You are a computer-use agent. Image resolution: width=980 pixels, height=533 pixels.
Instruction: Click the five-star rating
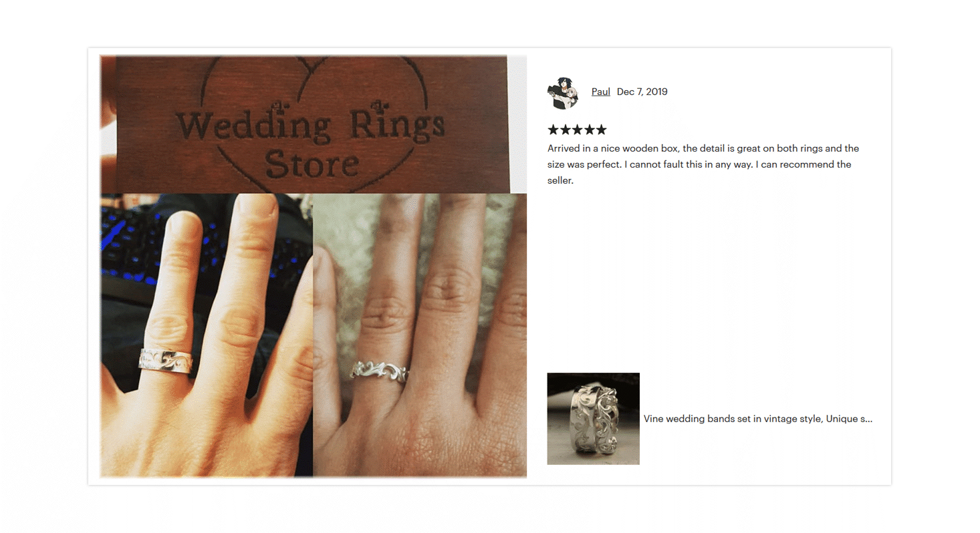point(577,130)
